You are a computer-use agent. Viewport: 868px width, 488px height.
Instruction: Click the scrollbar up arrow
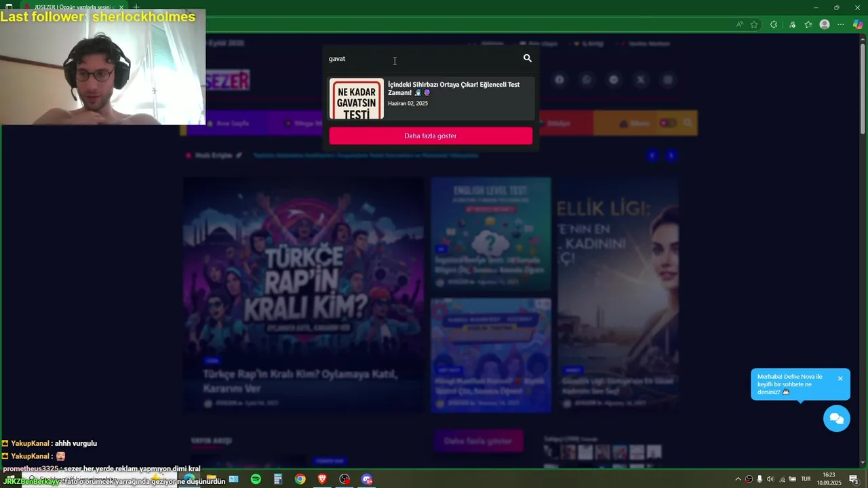click(x=863, y=38)
